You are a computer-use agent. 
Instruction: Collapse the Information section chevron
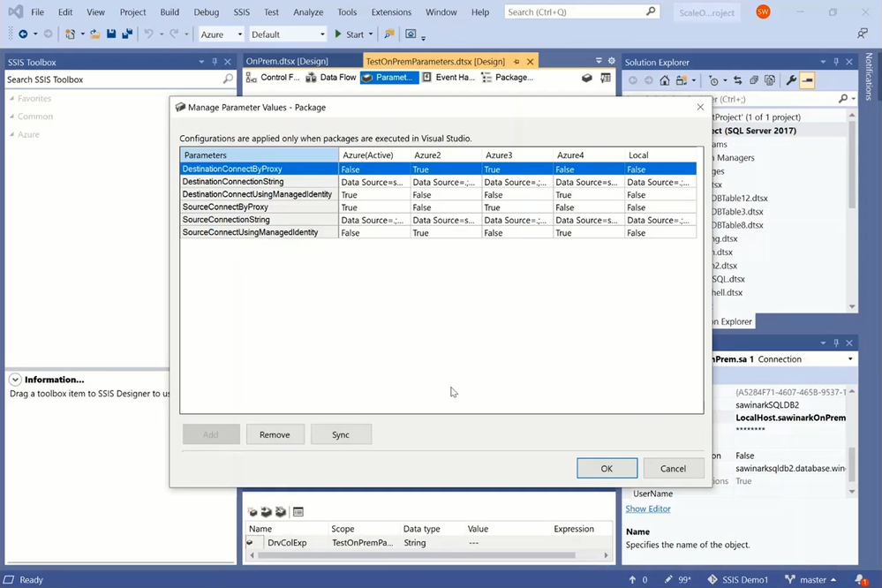click(15, 380)
